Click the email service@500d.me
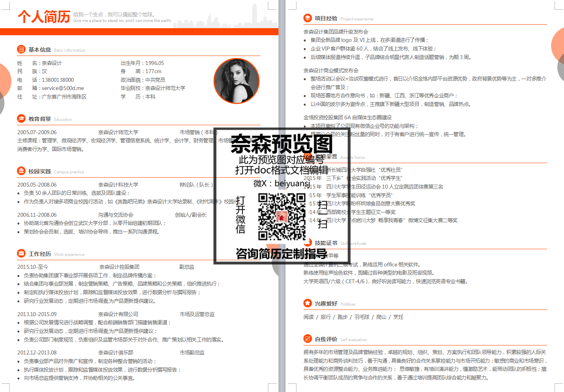This screenshot has height=392, width=564. tap(63, 88)
